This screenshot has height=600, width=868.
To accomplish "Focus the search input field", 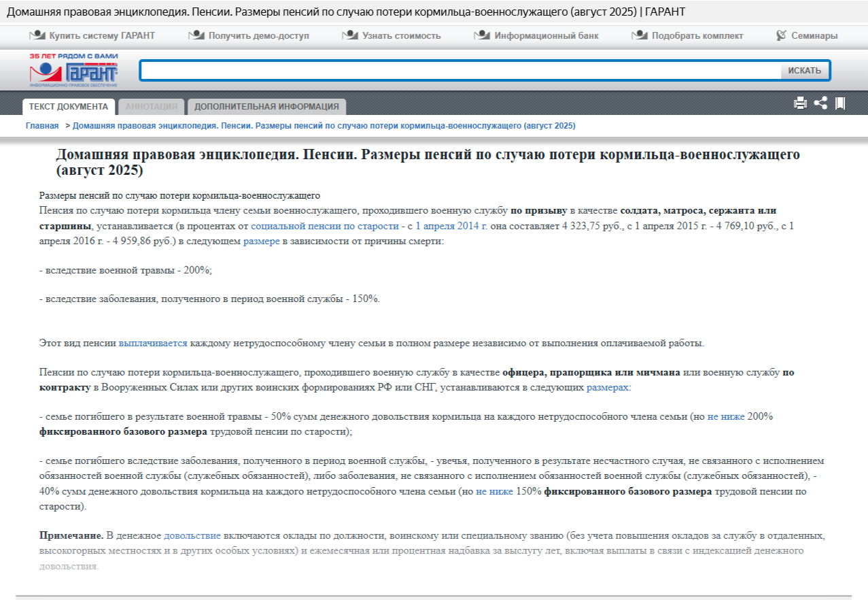I will pyautogui.click(x=461, y=70).
